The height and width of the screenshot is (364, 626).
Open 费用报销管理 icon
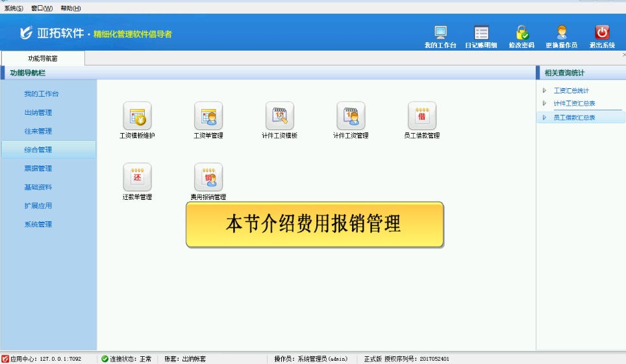click(208, 176)
